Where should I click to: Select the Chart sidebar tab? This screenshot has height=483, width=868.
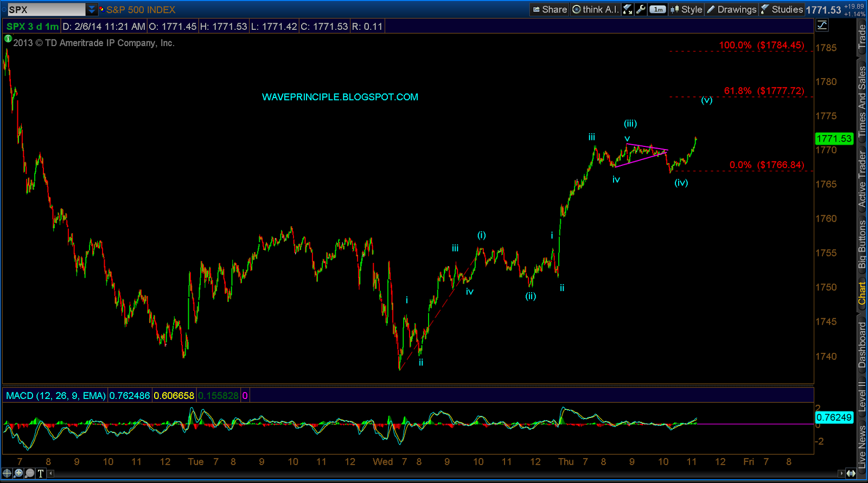point(862,293)
